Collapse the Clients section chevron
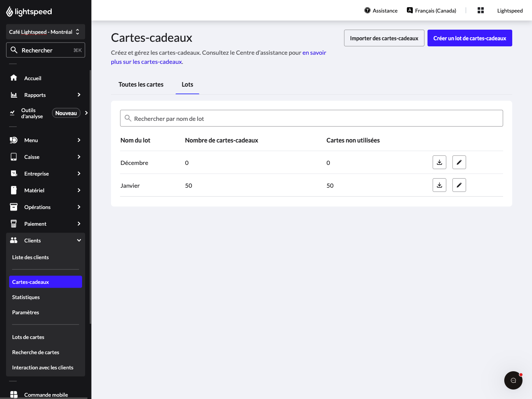 (79, 240)
